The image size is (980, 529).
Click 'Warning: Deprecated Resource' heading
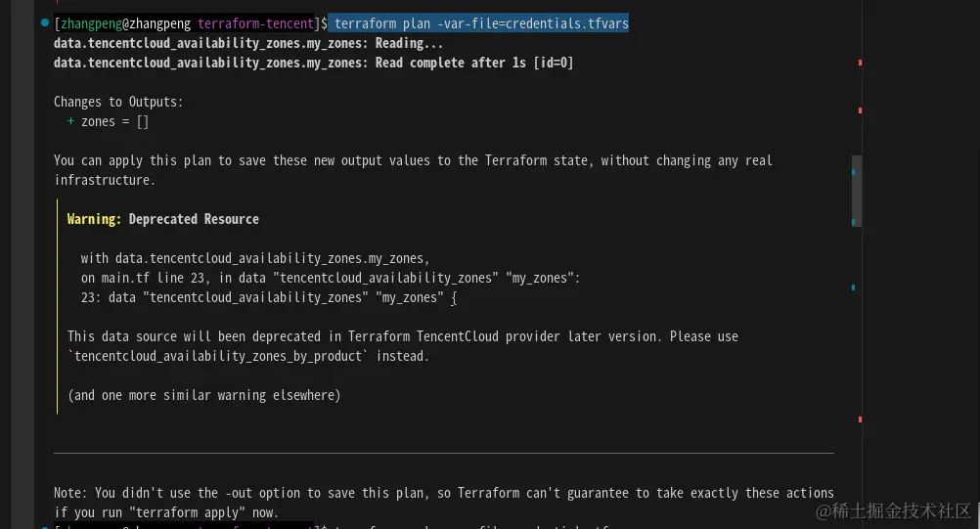pyautogui.click(x=163, y=219)
